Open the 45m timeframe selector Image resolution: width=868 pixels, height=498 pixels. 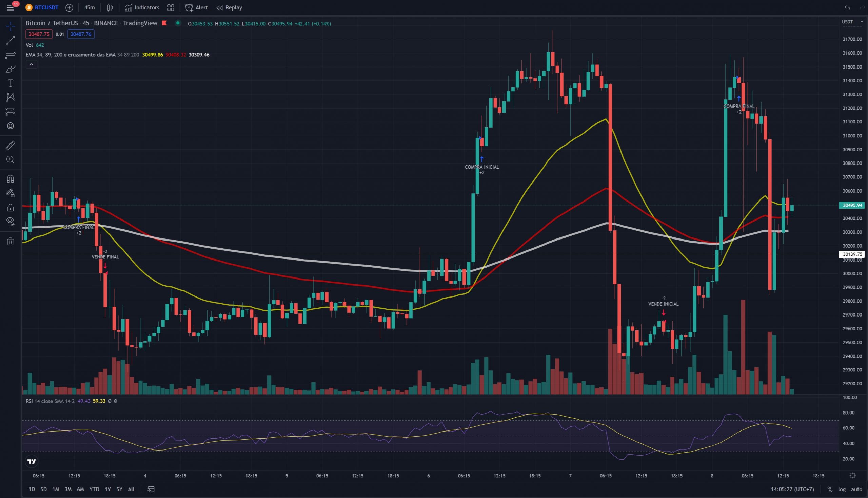coord(89,7)
